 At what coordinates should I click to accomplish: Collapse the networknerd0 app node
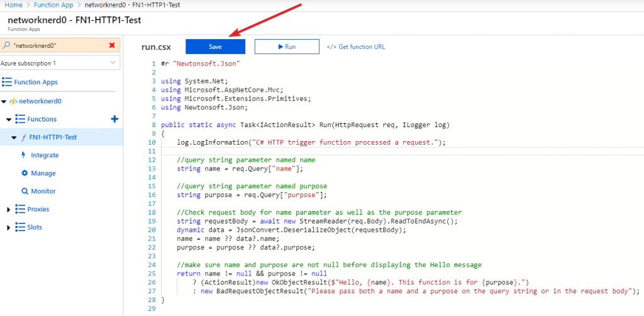(3, 101)
